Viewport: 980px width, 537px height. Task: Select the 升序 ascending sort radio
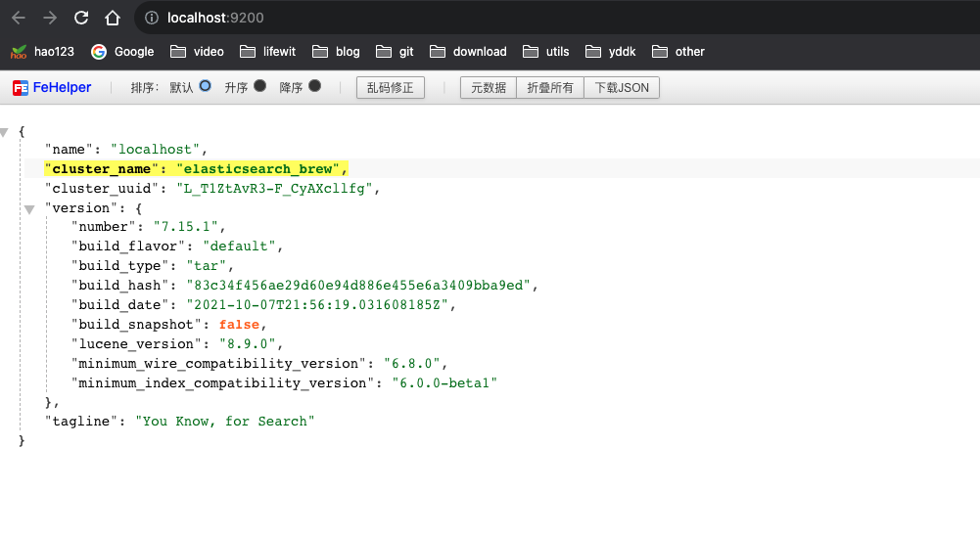coord(260,86)
